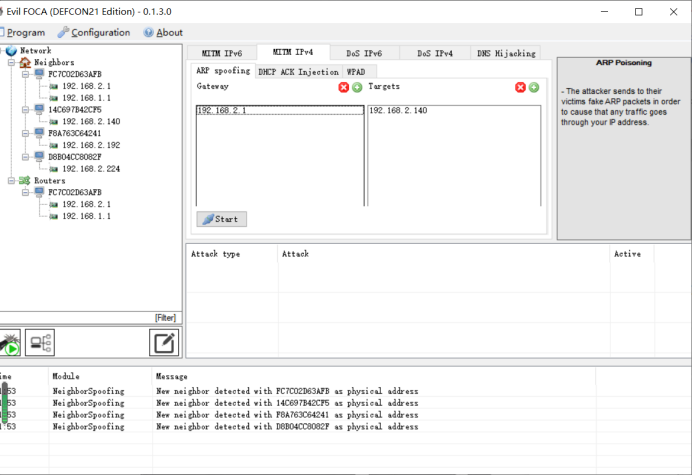Click the green scan progress bar
692x476 pixels.
[4, 403]
